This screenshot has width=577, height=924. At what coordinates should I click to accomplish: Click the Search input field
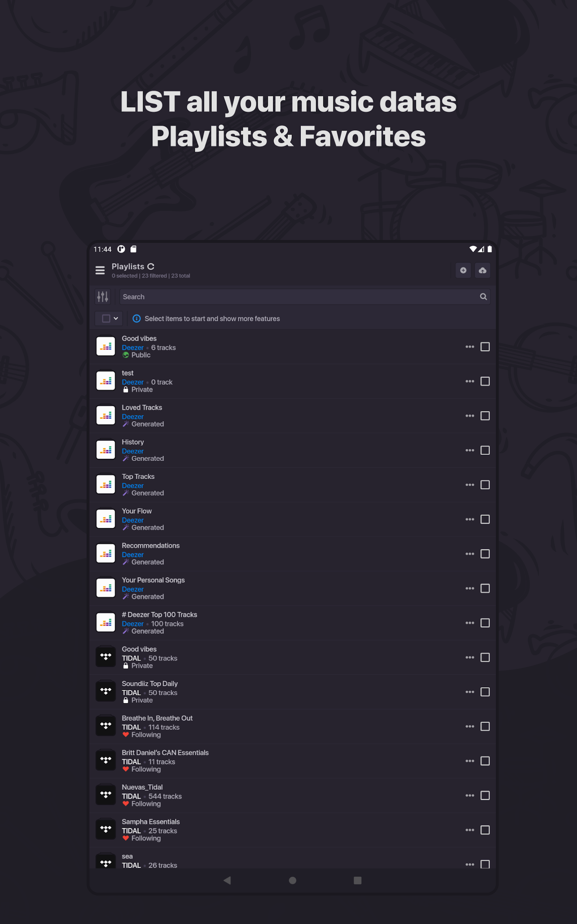click(x=298, y=297)
